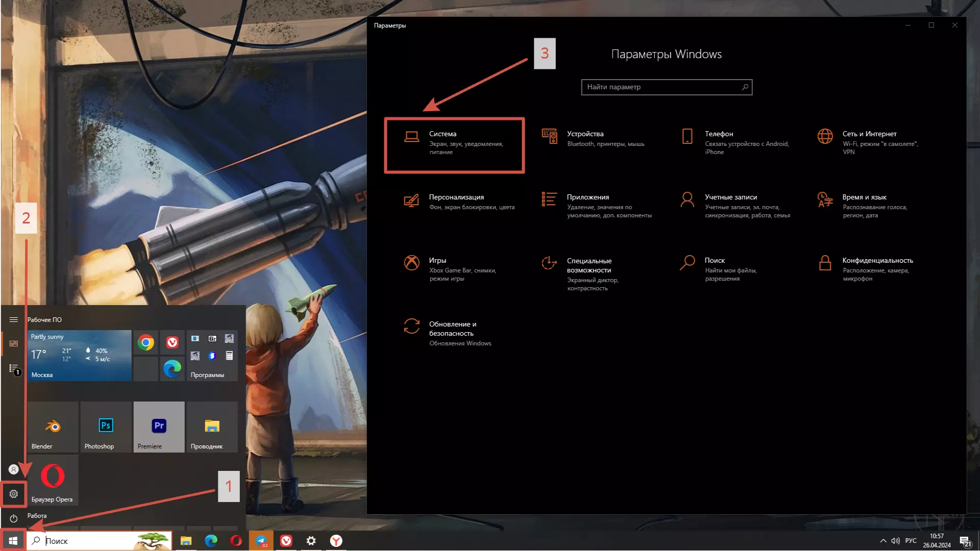The image size is (980, 551).
Task: Switch input language РУС indicator
Action: click(911, 541)
